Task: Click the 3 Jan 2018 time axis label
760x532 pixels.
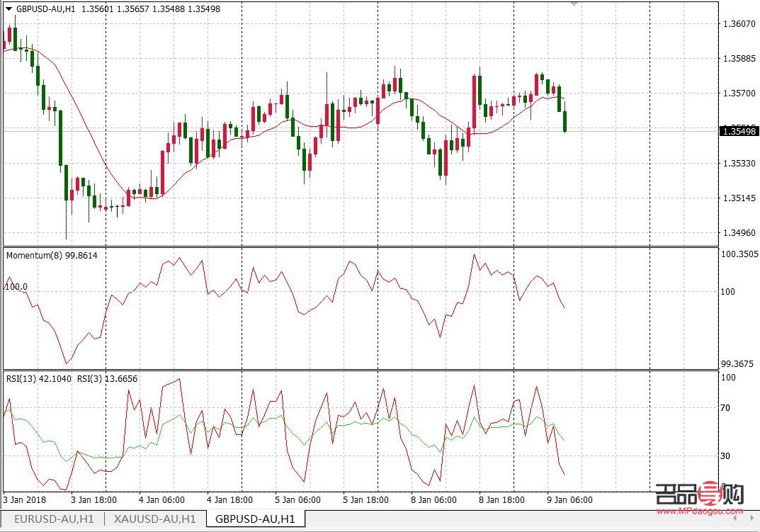Action: [x=24, y=499]
